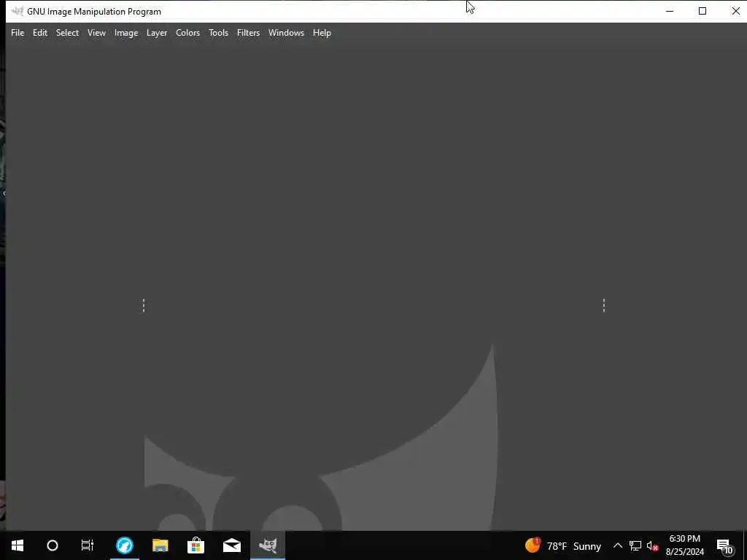Open Microsoft Store from the taskbar
This screenshot has width=747, height=560.
coord(196,545)
